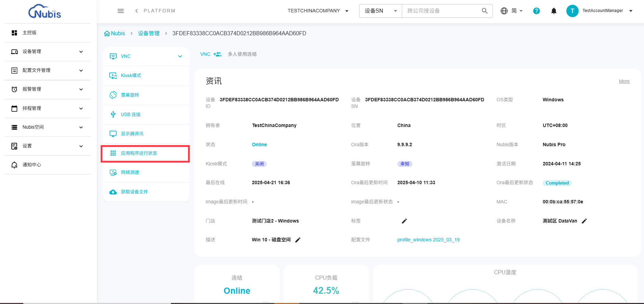Viewport: 644px width, 304px height.
Task: Click the 显示器资讯 display icon
Action: 113,134
